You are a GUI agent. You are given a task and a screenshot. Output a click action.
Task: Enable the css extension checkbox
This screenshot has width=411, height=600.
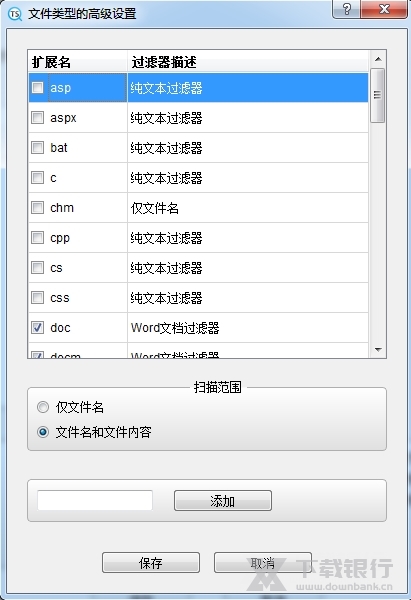[x=38, y=297]
